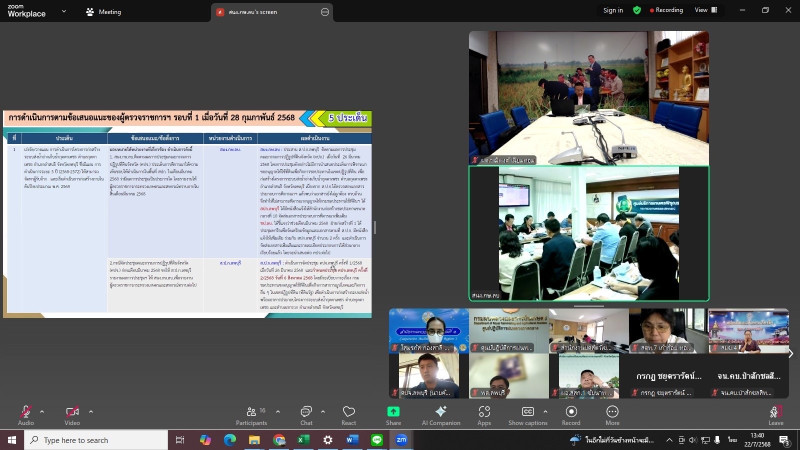Click the Sign in button

click(612, 10)
